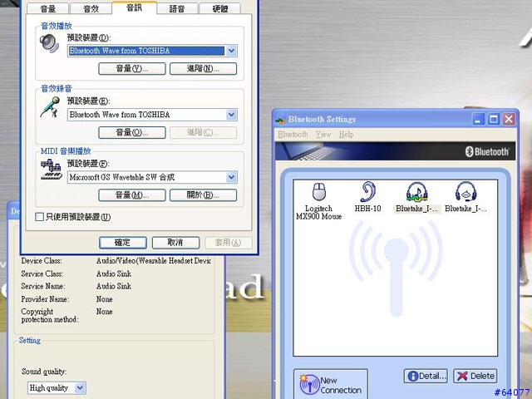Click the Sound quality label
Viewport: 532px width, 399px height.
(x=44, y=372)
